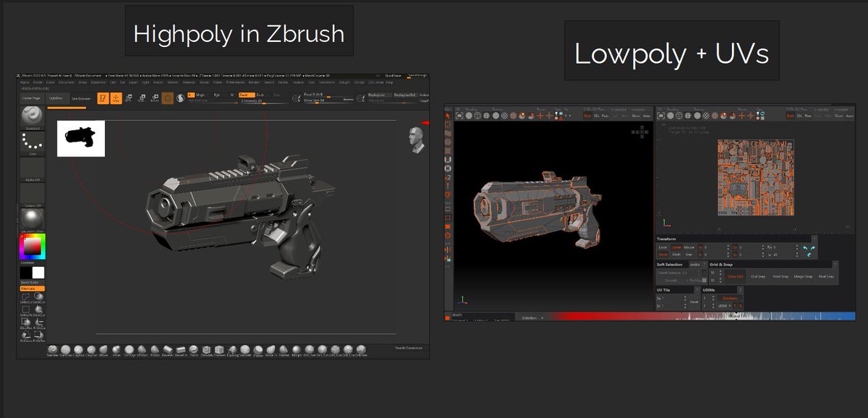Choose the Move brush in bottom shelf

pos(103,350)
